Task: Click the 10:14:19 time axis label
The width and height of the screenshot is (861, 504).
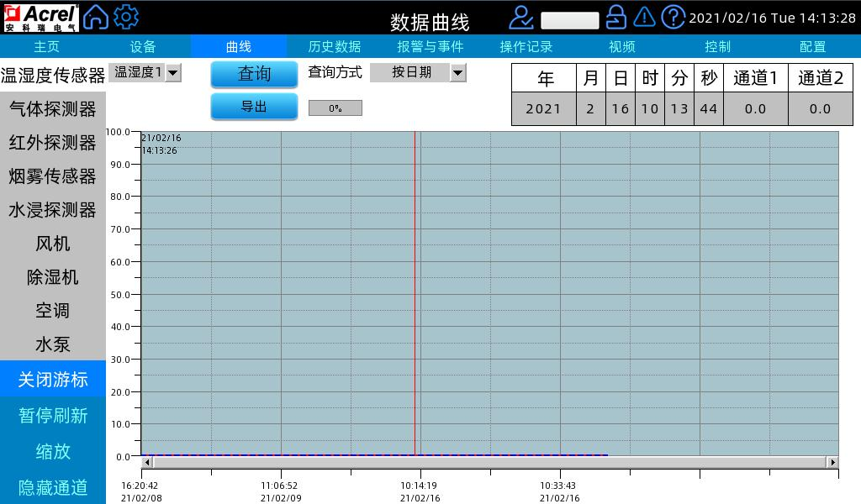Action: [x=419, y=486]
